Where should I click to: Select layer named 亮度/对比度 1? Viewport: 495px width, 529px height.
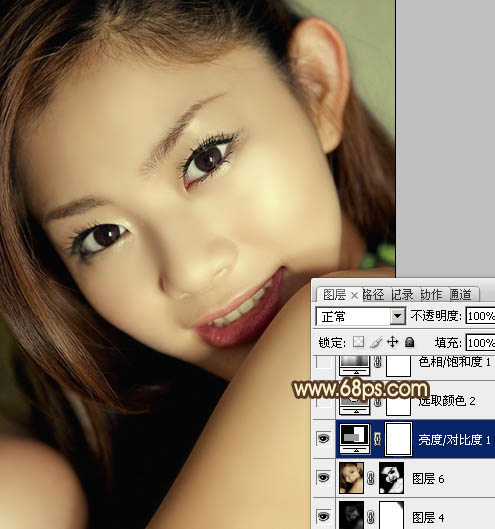click(x=455, y=440)
